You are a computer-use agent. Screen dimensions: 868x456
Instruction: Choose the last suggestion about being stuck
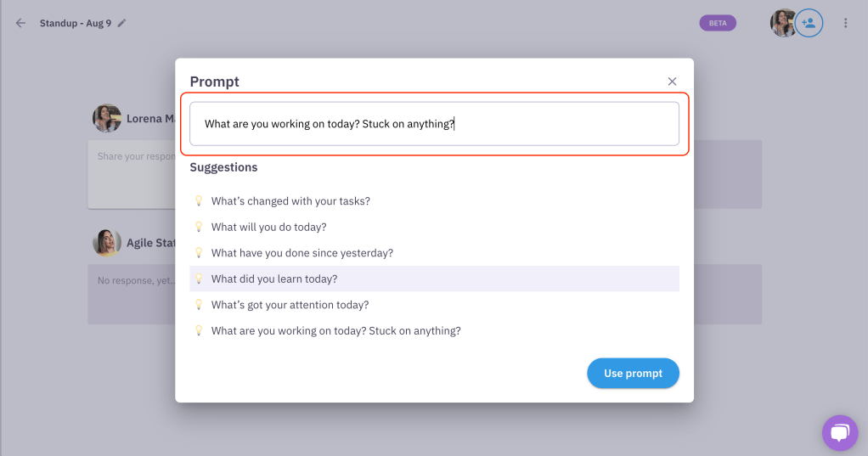click(434, 331)
